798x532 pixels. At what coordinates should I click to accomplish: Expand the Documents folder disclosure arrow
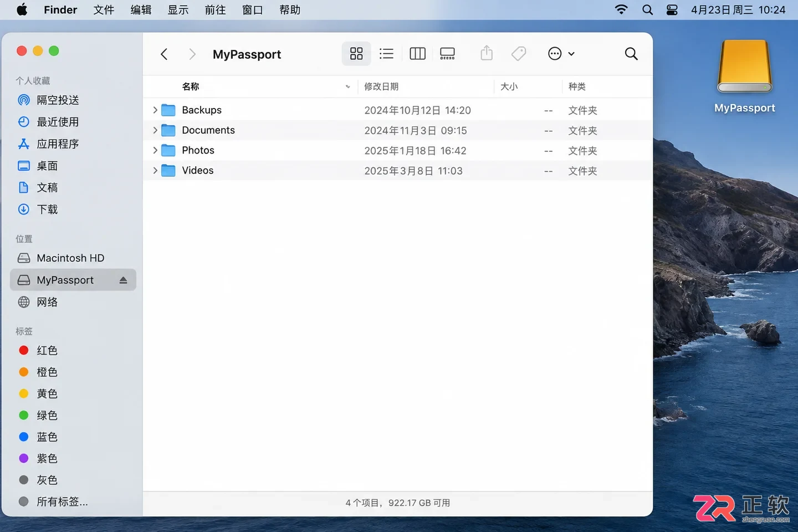point(155,130)
